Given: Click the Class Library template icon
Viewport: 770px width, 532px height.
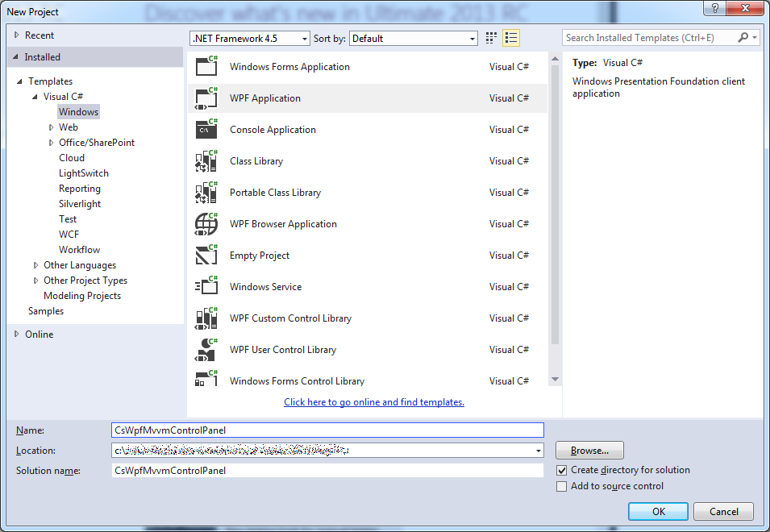Looking at the screenshot, I should pyautogui.click(x=206, y=161).
